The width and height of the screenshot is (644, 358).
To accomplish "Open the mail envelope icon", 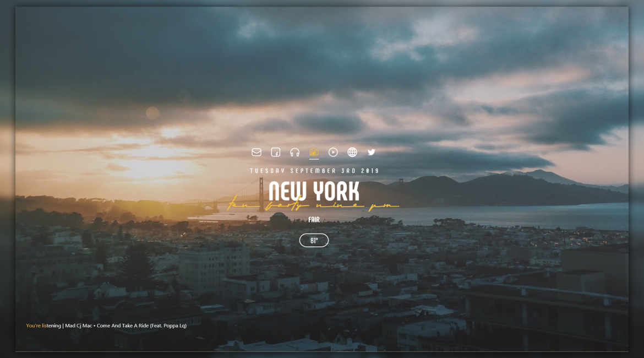I will pos(256,152).
